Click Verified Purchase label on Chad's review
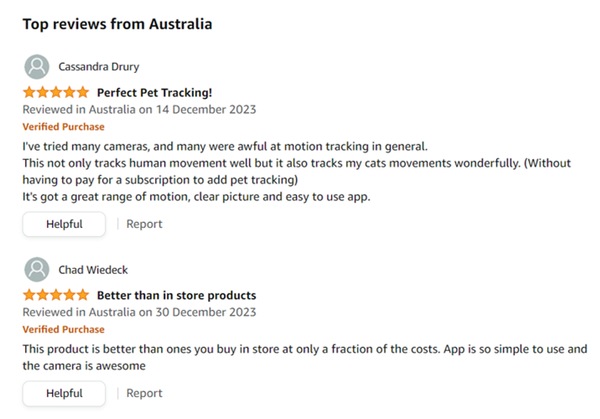The width and height of the screenshot is (600, 419). pos(63,329)
